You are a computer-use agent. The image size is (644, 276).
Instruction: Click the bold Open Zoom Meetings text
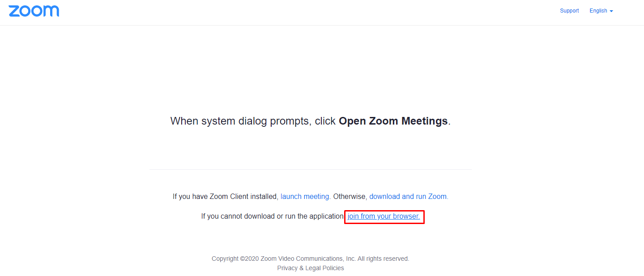(393, 121)
